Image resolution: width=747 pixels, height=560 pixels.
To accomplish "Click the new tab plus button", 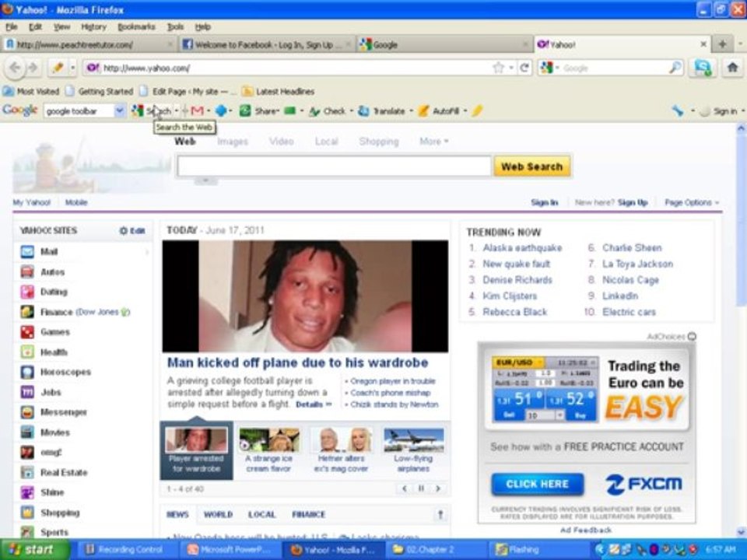I will [x=722, y=44].
